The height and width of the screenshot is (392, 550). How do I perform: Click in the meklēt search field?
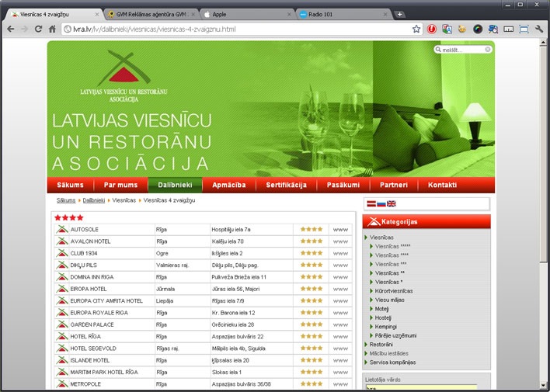[x=462, y=50]
